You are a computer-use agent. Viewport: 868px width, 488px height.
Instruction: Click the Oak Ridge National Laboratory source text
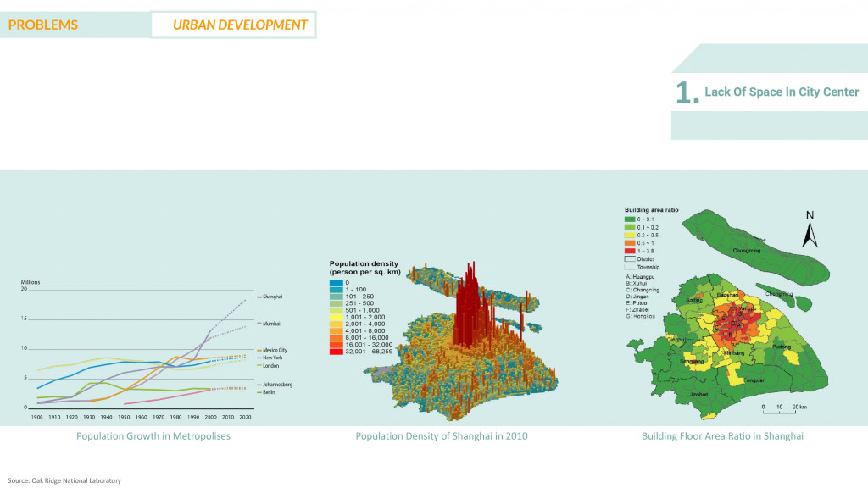65,480
